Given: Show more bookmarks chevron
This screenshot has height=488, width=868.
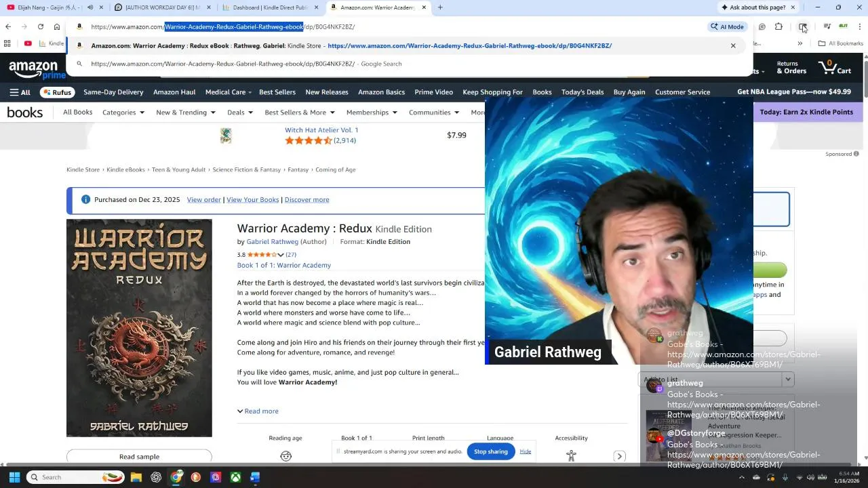Looking at the screenshot, I should [x=800, y=43].
